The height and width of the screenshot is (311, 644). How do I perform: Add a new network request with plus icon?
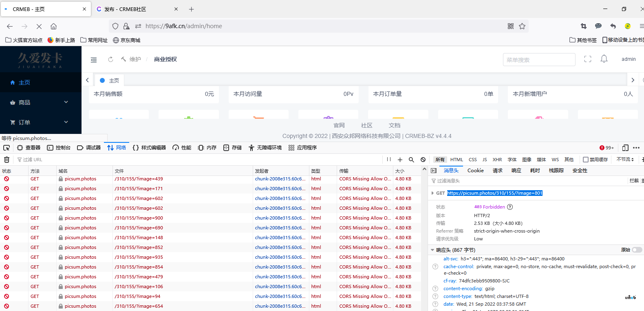coord(400,160)
